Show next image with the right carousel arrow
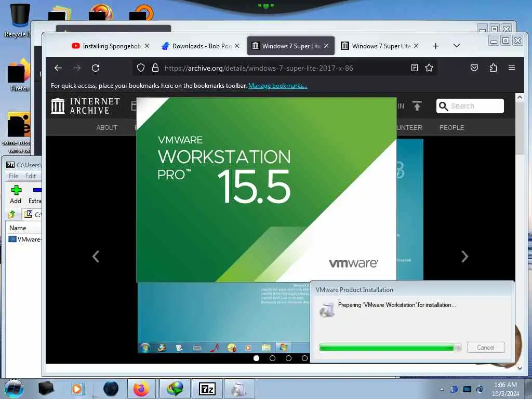The height and width of the screenshot is (399, 532). coord(464,257)
